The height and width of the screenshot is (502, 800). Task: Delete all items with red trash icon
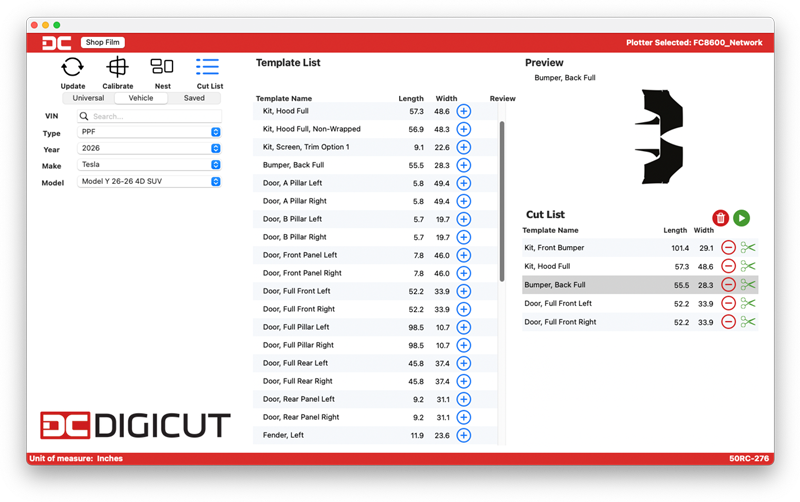pyautogui.click(x=720, y=218)
